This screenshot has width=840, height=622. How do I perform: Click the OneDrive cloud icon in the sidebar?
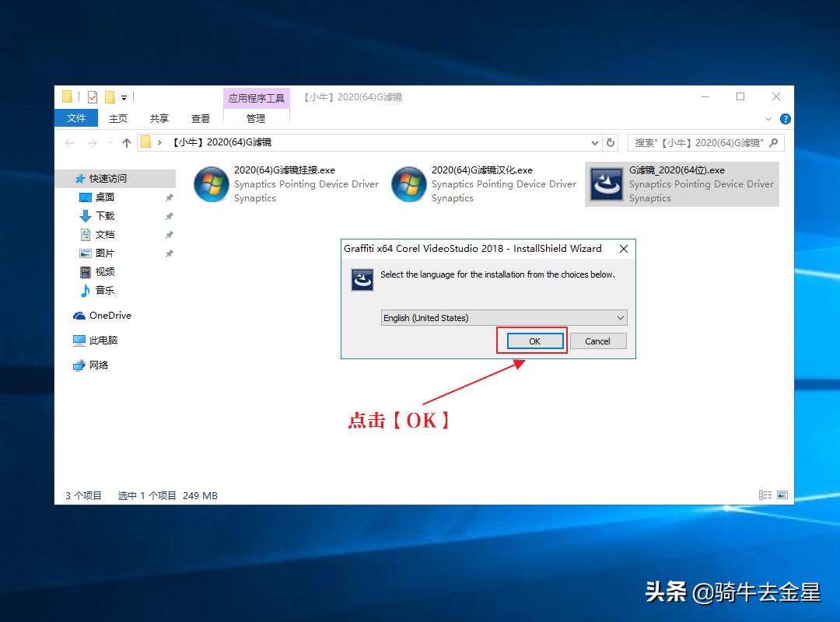tap(80, 315)
